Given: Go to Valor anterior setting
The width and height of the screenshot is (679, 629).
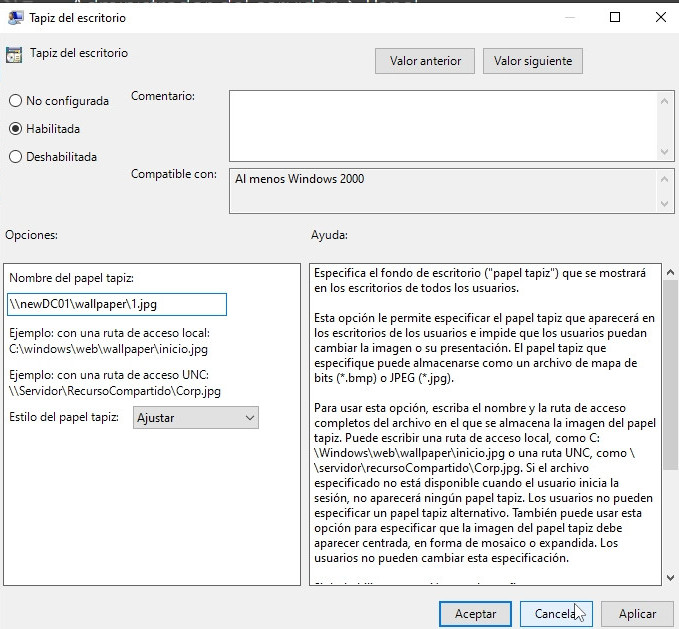Looking at the screenshot, I should coord(425,61).
